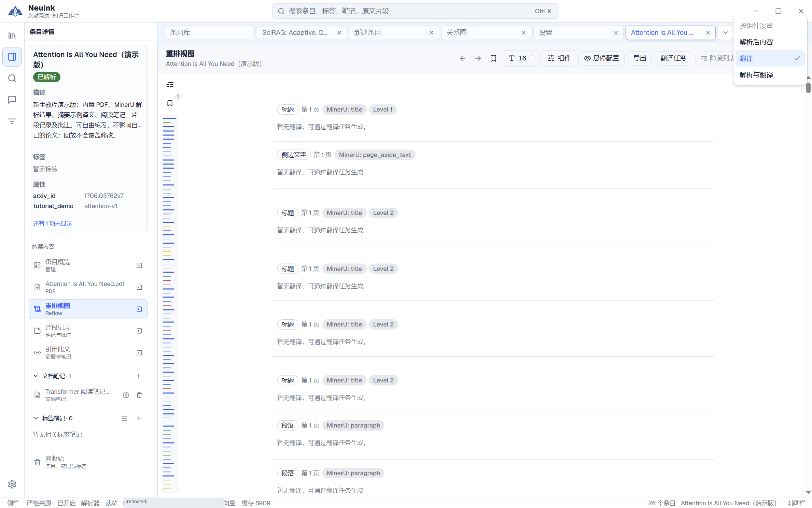Select 翻译 menu option

pos(770,59)
